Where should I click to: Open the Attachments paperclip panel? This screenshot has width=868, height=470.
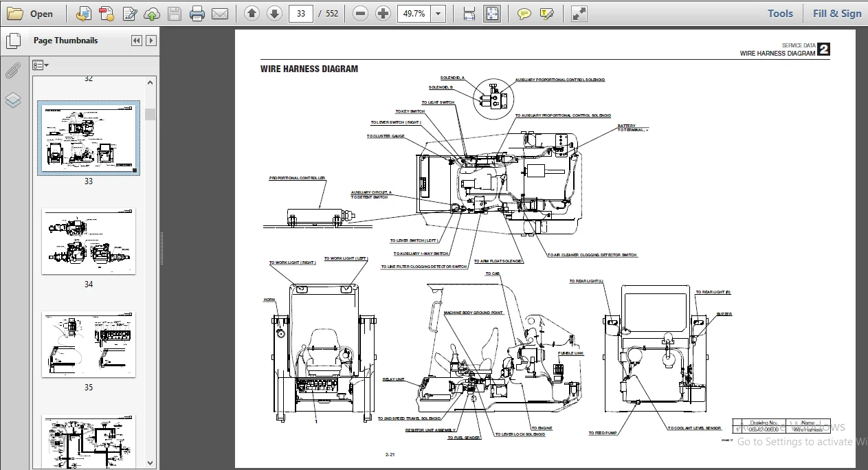tap(13, 70)
